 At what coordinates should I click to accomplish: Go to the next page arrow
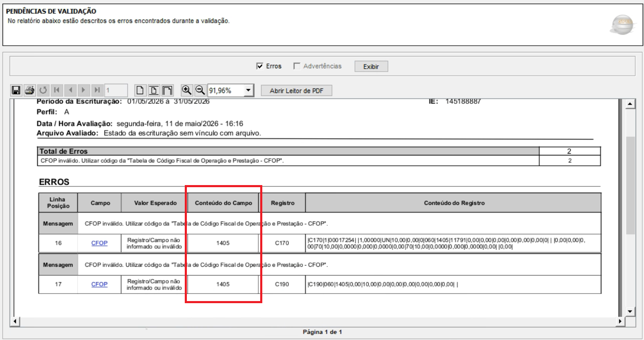point(84,90)
